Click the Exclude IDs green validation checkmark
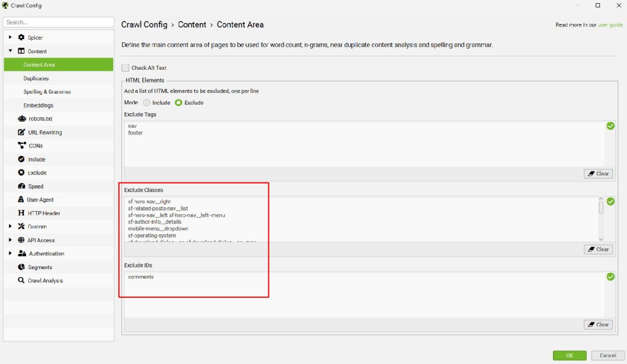 (x=610, y=277)
